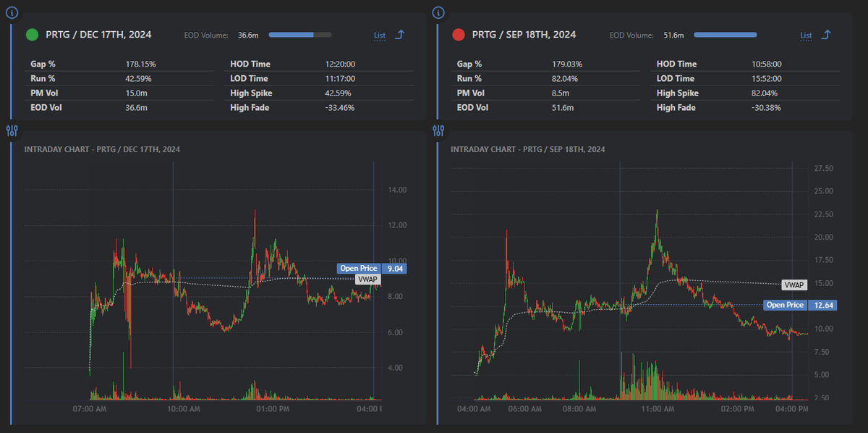Screen dimensions: 868x433
Task: Select PRTG / DEC 17TH, 2024 title
Action: [x=98, y=35]
